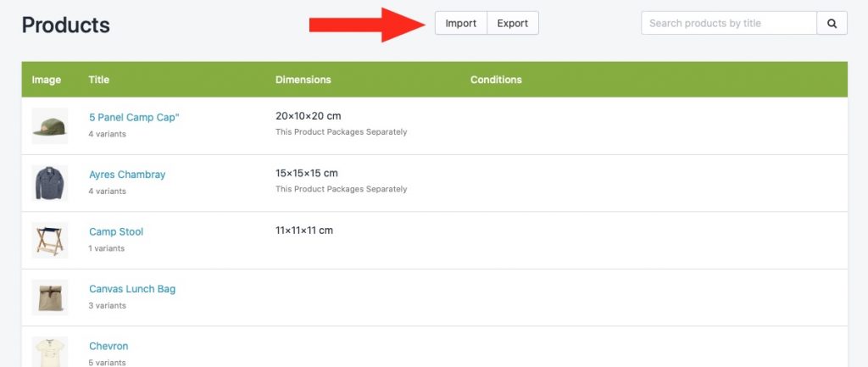The width and height of the screenshot is (868, 367).
Task: Click the Chevron t-shirt thumbnail
Action: (50, 352)
